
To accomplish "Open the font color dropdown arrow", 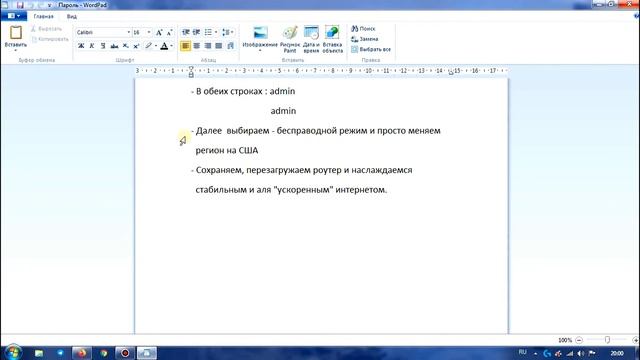I will pos(171,46).
